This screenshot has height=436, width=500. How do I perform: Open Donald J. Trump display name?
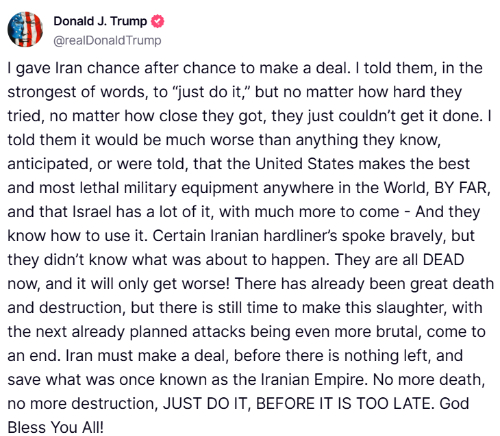100,21
